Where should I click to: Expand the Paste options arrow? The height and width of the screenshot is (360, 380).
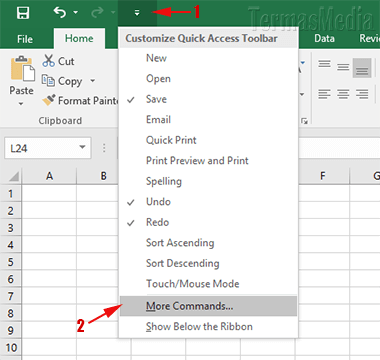pyautogui.click(x=21, y=104)
